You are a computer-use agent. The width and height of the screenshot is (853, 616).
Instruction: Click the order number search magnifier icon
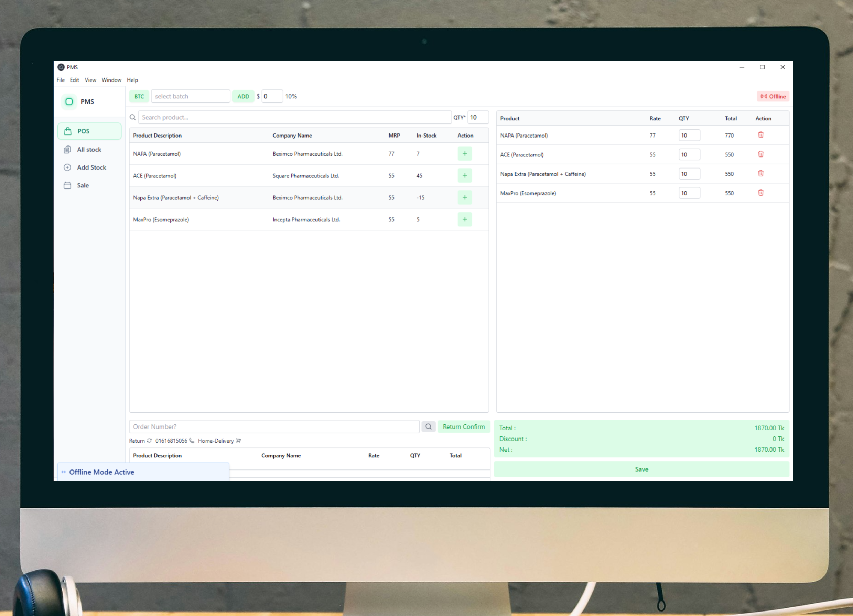coord(428,426)
